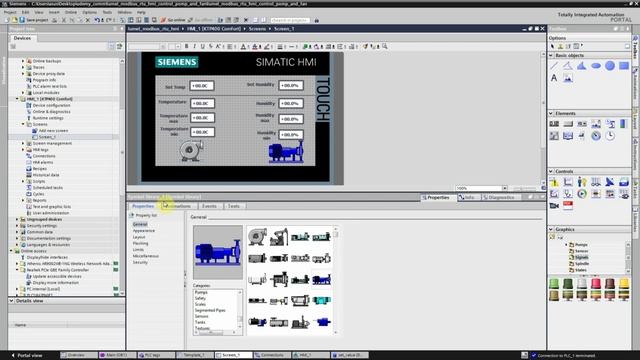Select the green signal lamp graphic
The height and width of the screenshot is (360, 640).
click(x=554, y=283)
